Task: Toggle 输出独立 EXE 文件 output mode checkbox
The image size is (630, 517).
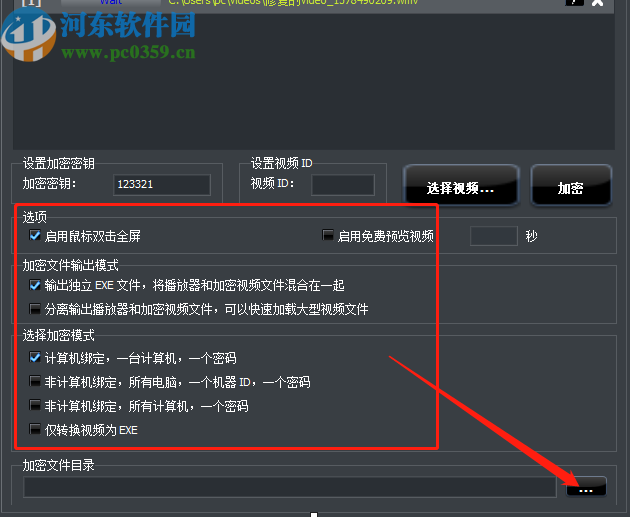Action: [x=35, y=285]
